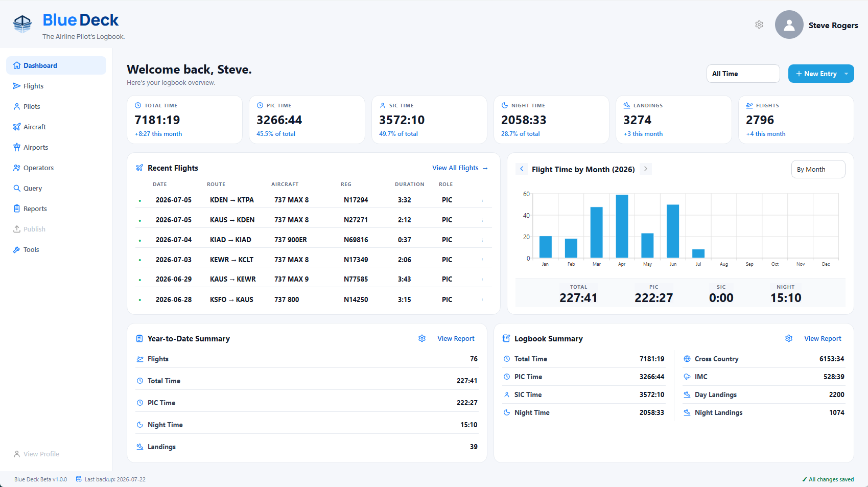Click the April bar in chart
This screenshot has width=868, height=487.
tap(622, 226)
